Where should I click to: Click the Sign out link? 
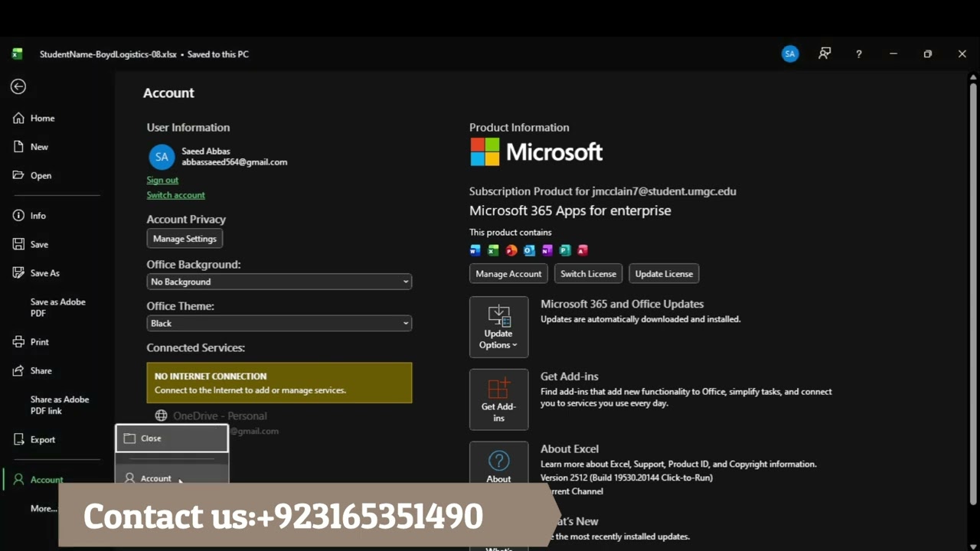coord(162,180)
